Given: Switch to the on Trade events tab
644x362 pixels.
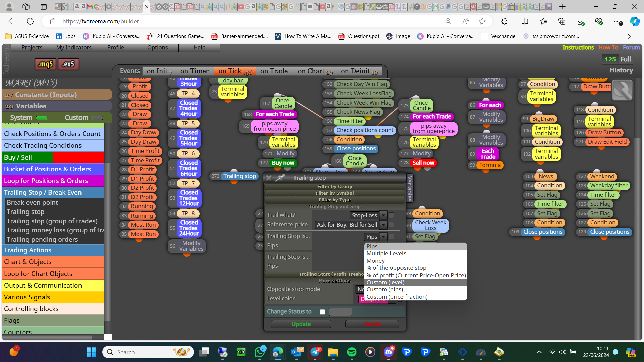Looking at the screenshot, I should (274, 71).
